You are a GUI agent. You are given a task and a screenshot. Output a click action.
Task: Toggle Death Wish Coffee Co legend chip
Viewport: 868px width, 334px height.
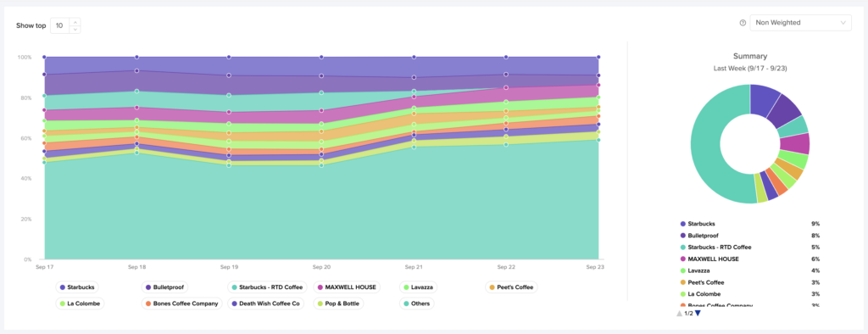265,303
